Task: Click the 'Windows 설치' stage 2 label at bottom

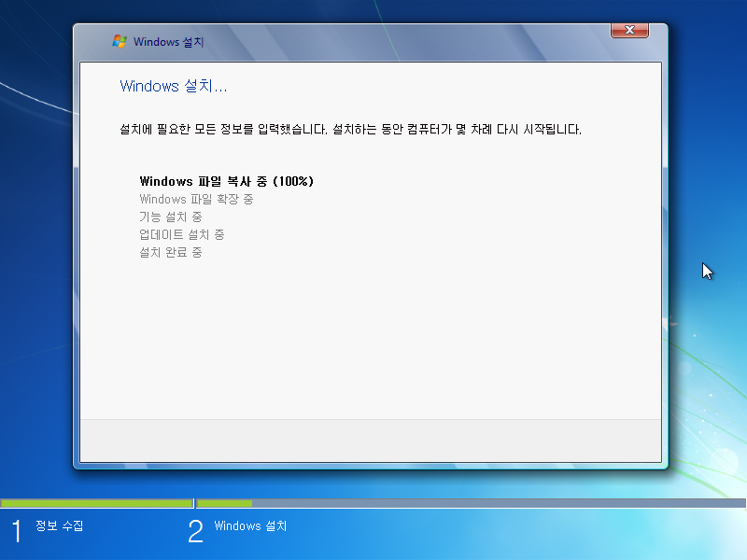Action: [x=250, y=525]
